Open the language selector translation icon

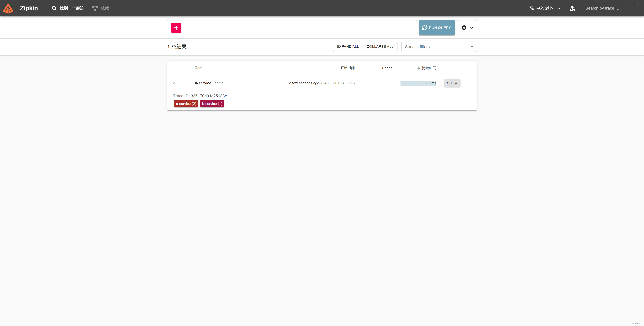pyautogui.click(x=532, y=8)
